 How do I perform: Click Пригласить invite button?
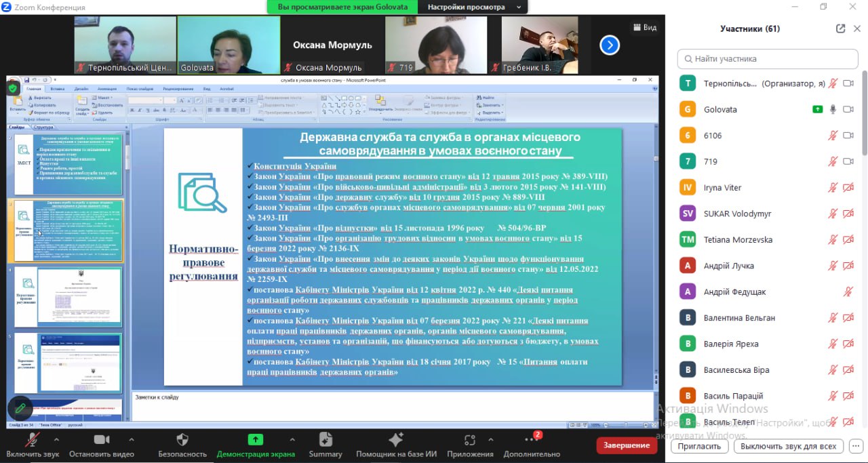click(699, 446)
